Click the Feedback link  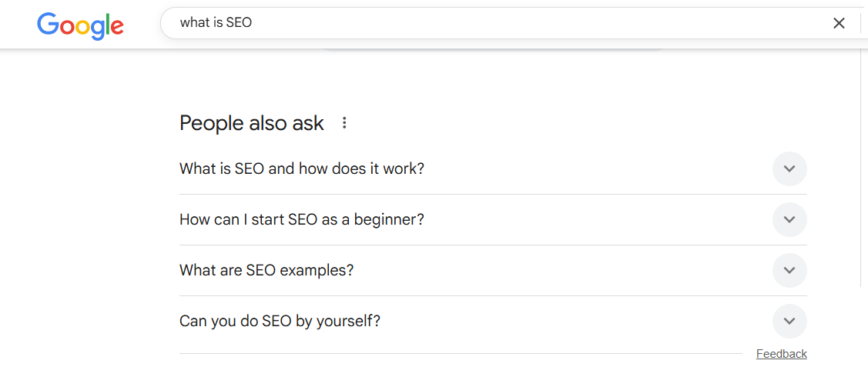click(781, 354)
